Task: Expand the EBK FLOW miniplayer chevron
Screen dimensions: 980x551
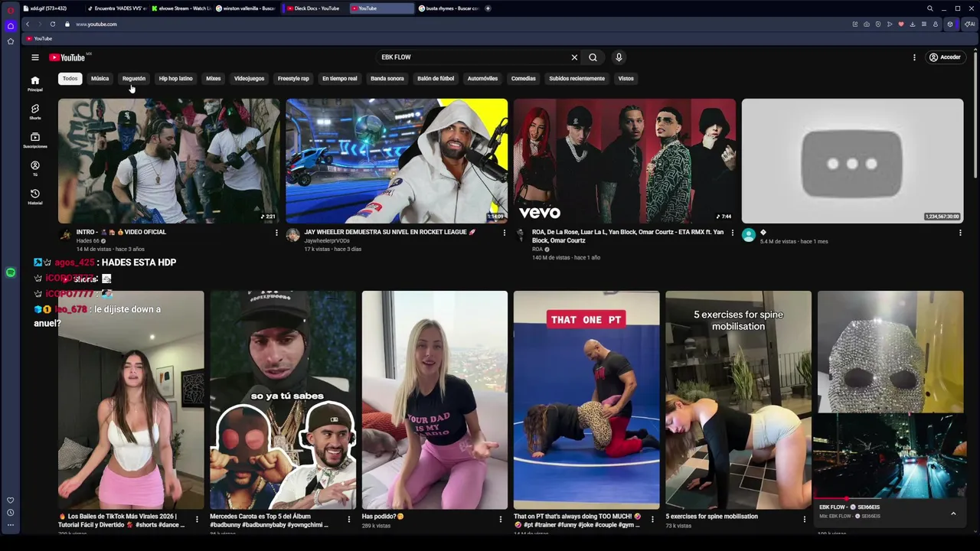Action: point(953,514)
